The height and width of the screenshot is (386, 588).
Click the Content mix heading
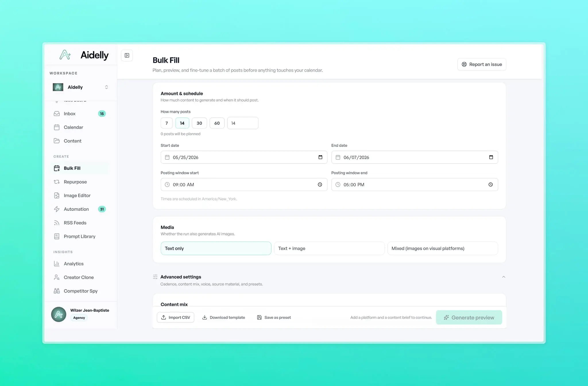pyautogui.click(x=174, y=304)
